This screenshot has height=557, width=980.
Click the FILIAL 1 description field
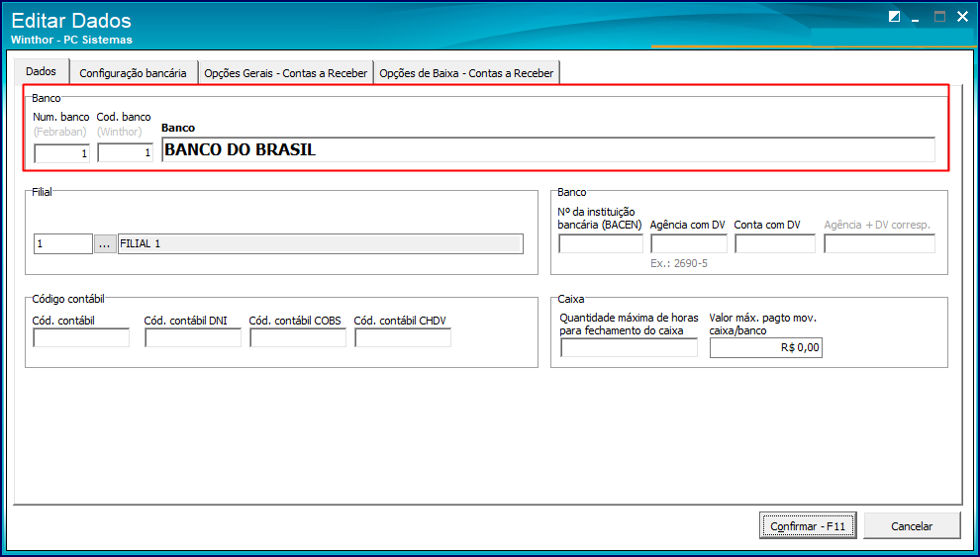(x=320, y=244)
